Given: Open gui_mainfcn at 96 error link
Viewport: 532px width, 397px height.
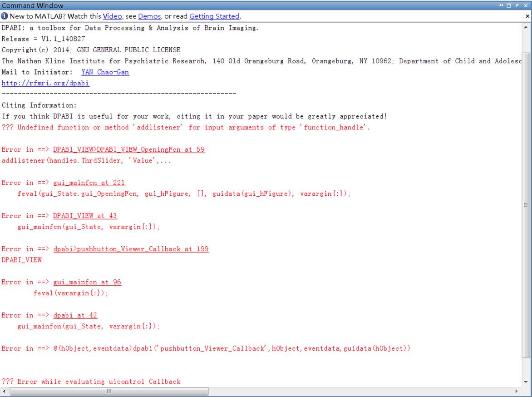Looking at the screenshot, I should coord(87,282).
